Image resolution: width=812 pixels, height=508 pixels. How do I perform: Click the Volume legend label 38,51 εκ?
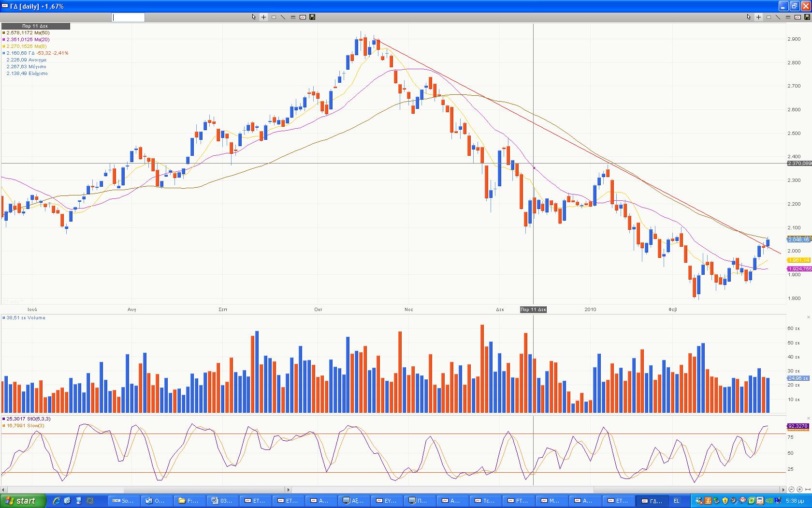pos(25,318)
